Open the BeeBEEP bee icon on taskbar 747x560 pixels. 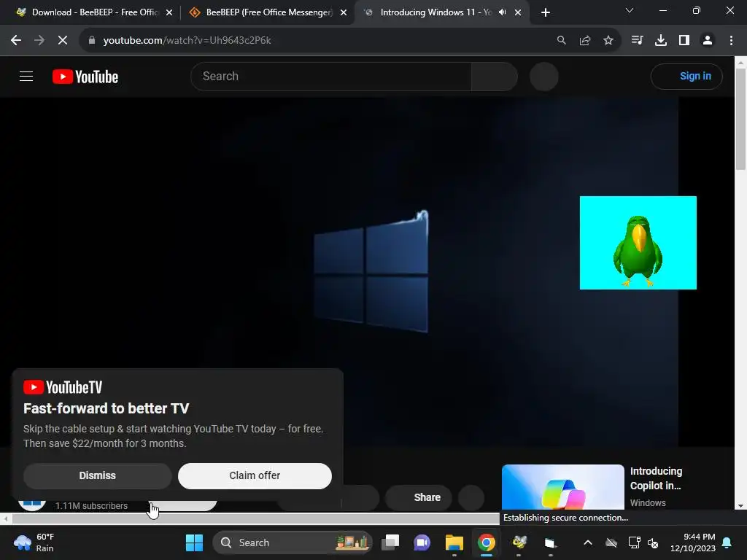[519, 542]
